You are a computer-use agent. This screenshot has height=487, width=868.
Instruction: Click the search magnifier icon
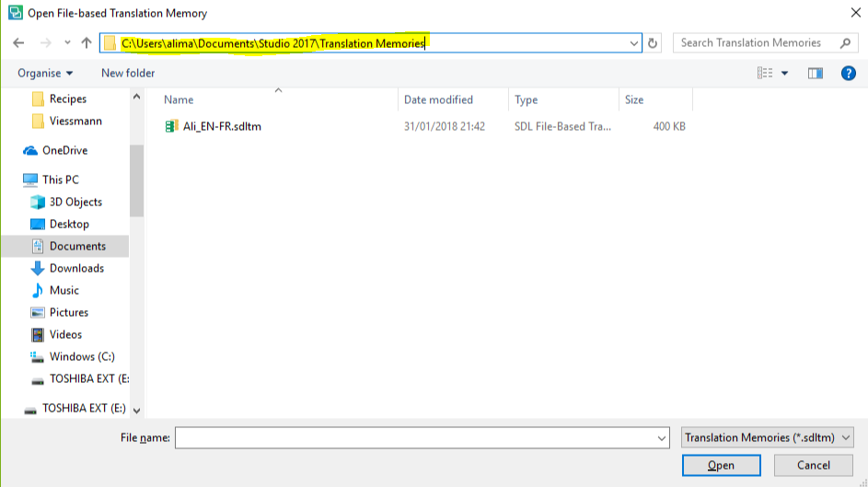tap(845, 43)
